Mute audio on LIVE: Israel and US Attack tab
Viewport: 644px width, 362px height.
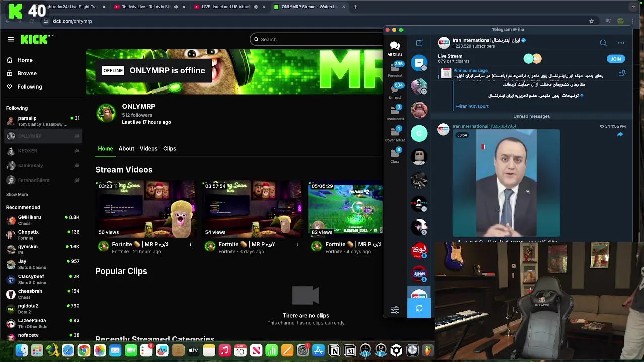[x=255, y=7]
